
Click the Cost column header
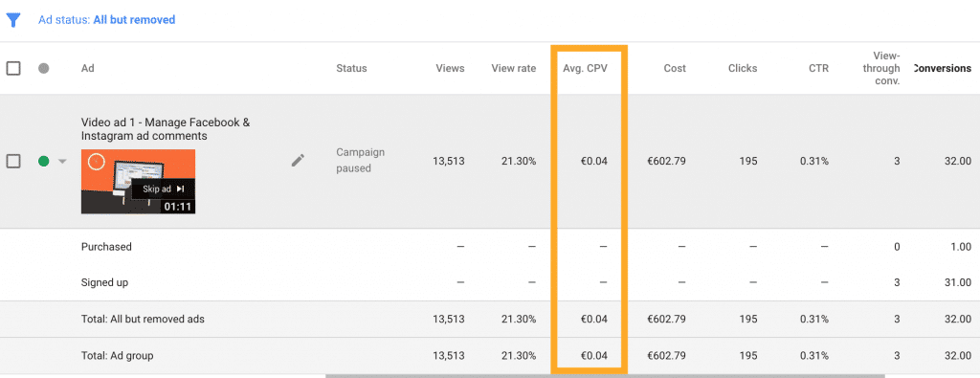click(675, 68)
